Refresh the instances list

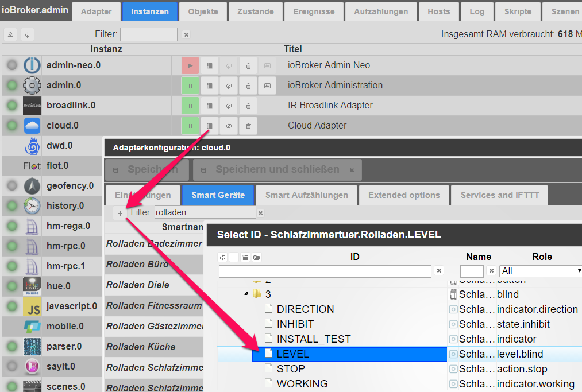[x=28, y=34]
